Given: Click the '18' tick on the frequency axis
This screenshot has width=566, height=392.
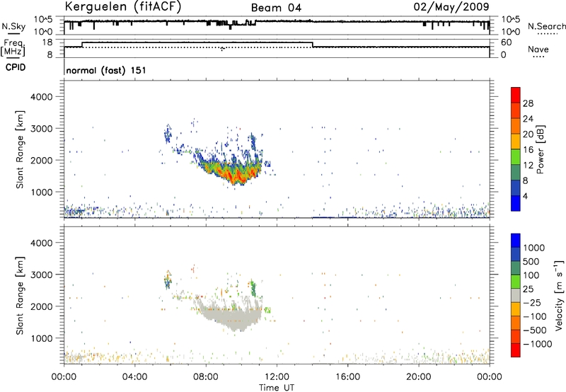Looking at the screenshot, I should tap(47, 42).
